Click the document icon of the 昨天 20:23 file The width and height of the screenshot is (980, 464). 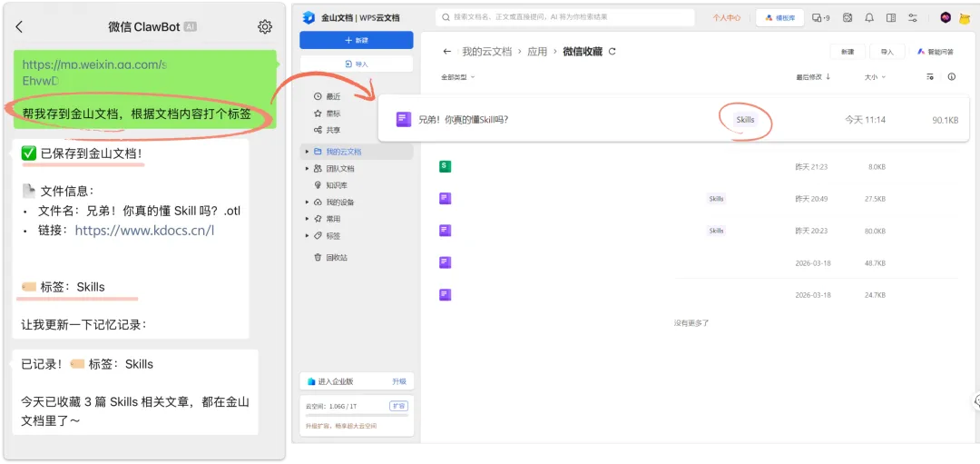tap(445, 230)
